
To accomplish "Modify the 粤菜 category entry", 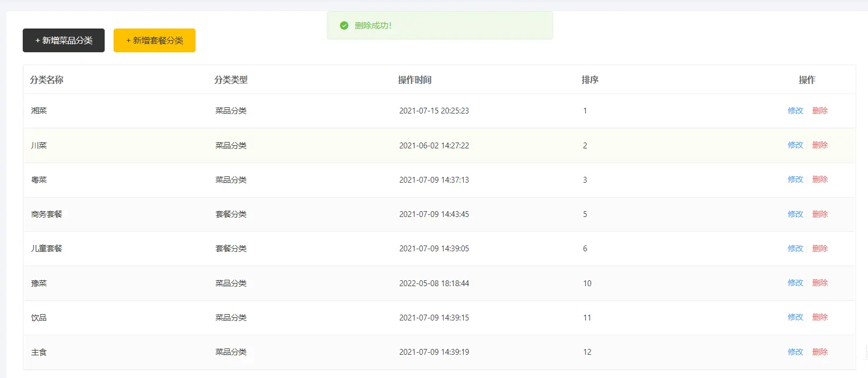I will [x=795, y=179].
